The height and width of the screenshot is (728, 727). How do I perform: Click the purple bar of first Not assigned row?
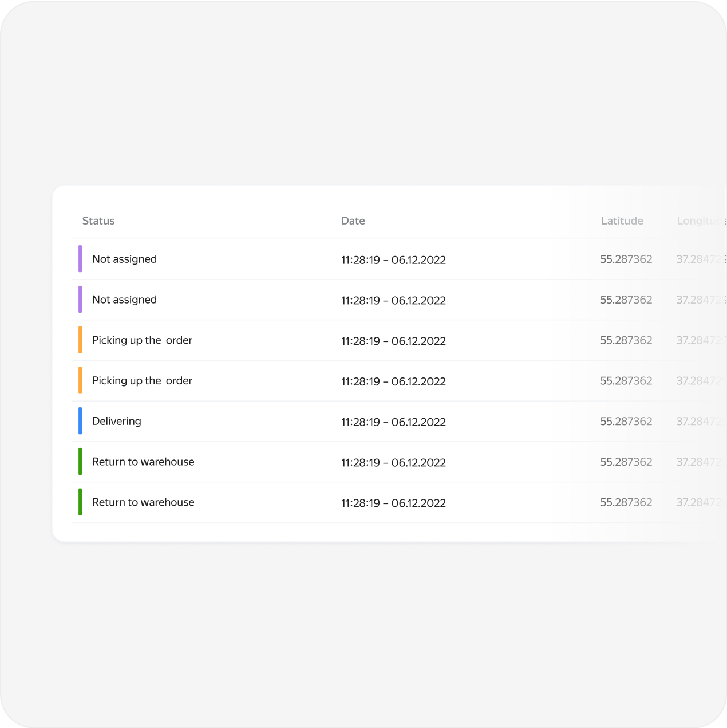[80, 259]
